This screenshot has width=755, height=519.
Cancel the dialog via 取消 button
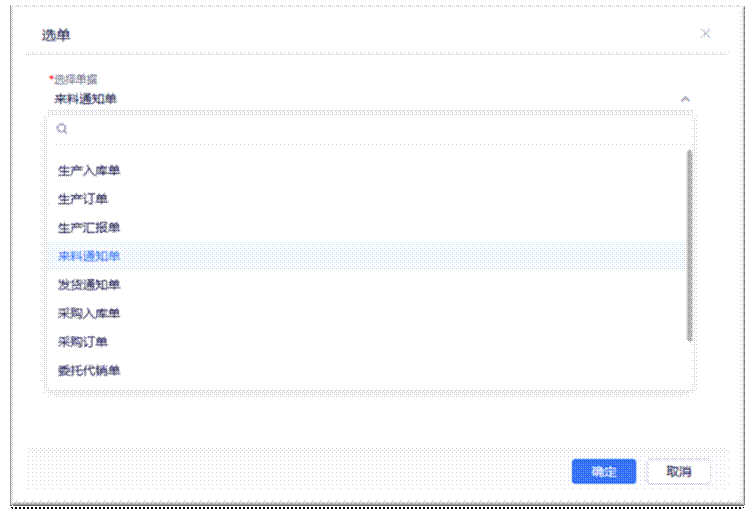(x=679, y=472)
